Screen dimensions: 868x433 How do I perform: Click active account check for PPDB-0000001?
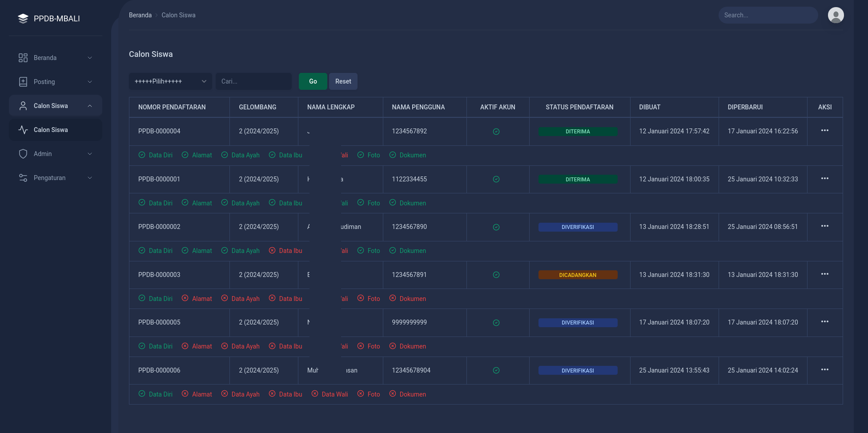(496, 179)
